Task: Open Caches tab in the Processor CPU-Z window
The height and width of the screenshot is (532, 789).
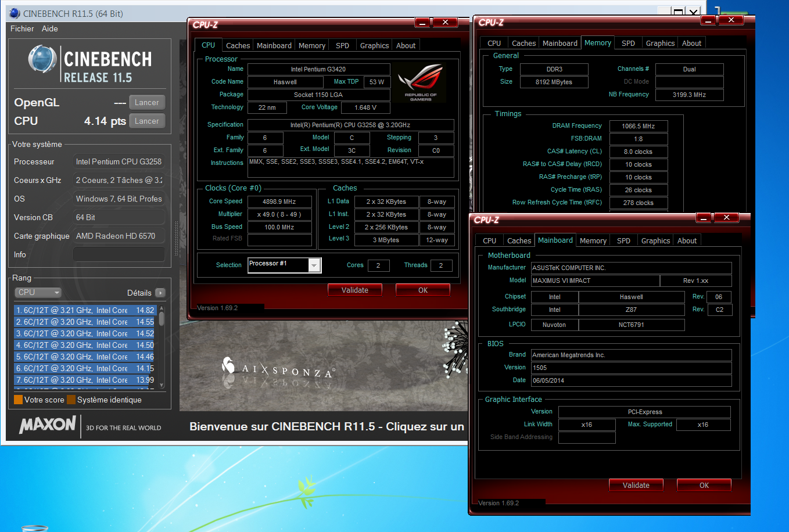Action: (238, 45)
